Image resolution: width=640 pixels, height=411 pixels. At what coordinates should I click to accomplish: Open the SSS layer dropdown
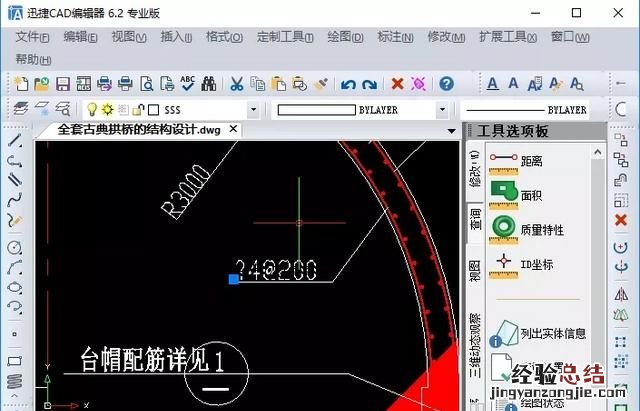pyautogui.click(x=253, y=109)
